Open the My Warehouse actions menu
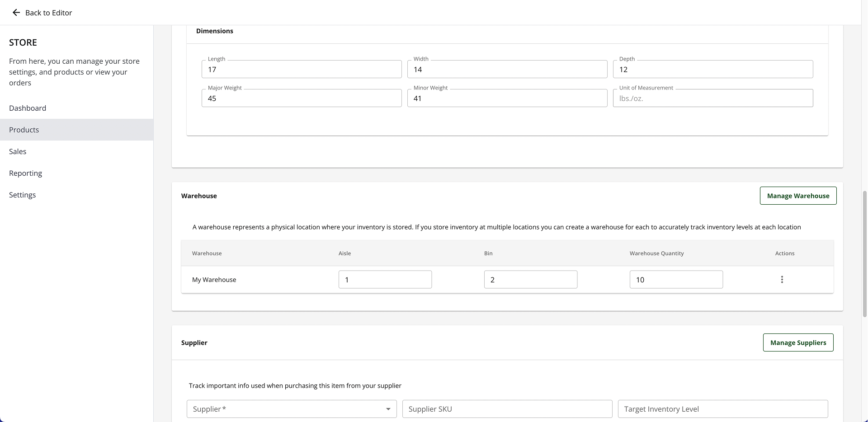868x422 pixels. pos(782,280)
